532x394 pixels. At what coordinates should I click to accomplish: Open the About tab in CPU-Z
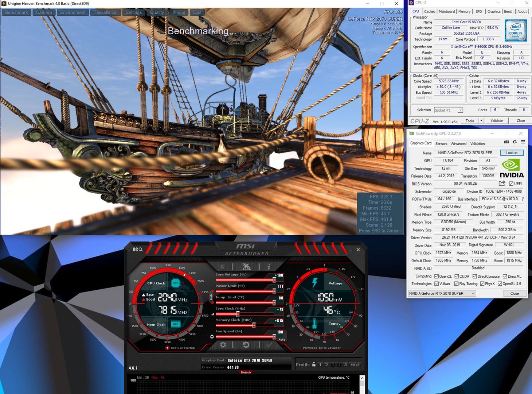tap(522, 12)
